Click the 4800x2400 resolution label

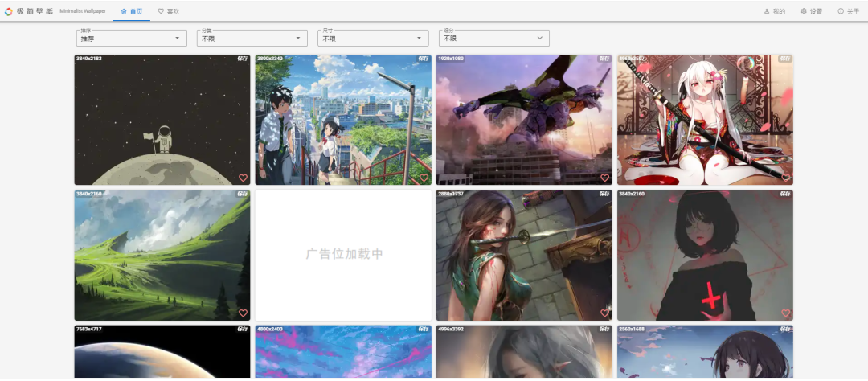tap(269, 329)
